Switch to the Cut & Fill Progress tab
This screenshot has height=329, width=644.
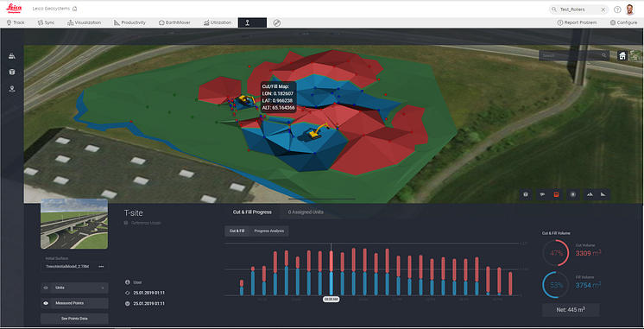click(252, 212)
